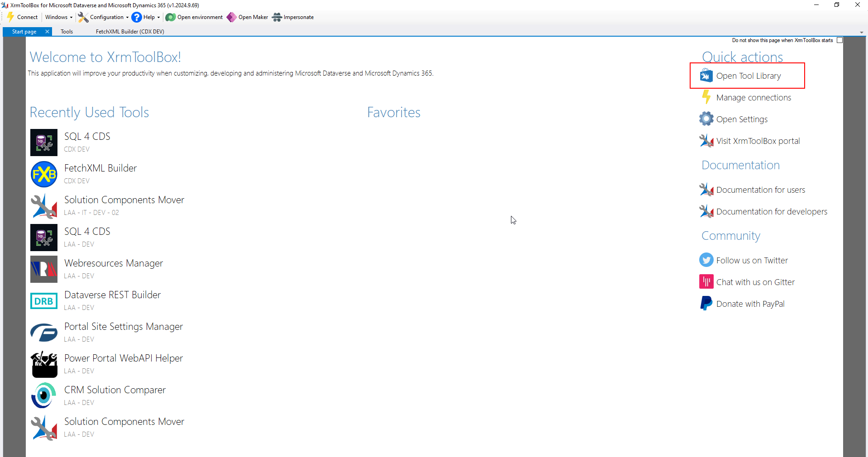868x457 pixels.
Task: Close the Start page tab
Action: 47,32
